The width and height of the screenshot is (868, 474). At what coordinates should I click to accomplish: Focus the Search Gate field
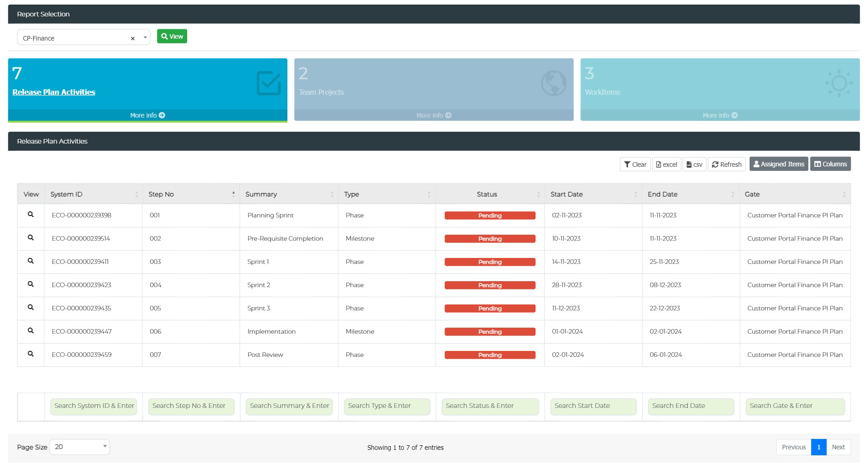click(795, 407)
